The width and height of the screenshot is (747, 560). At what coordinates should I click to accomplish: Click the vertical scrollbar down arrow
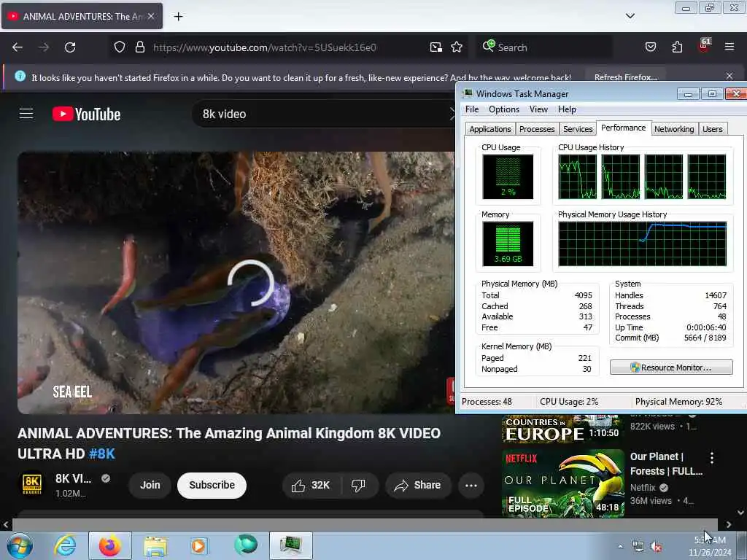741,513
